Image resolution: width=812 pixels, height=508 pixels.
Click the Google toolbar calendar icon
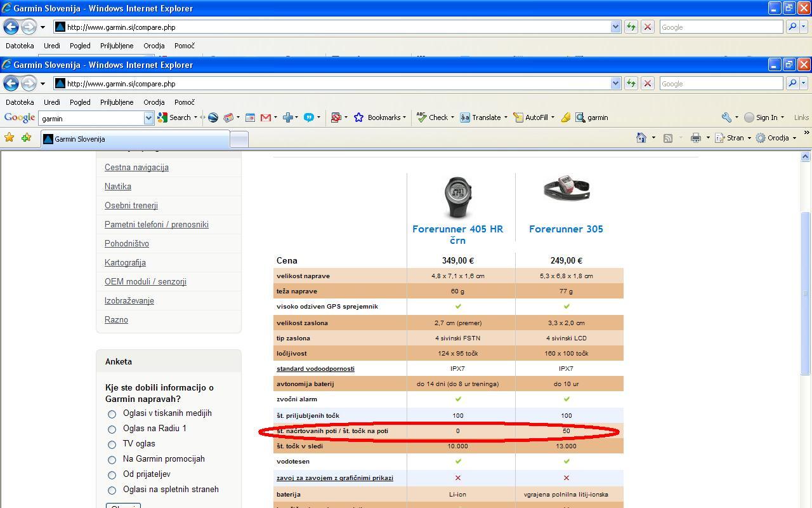[x=250, y=117]
